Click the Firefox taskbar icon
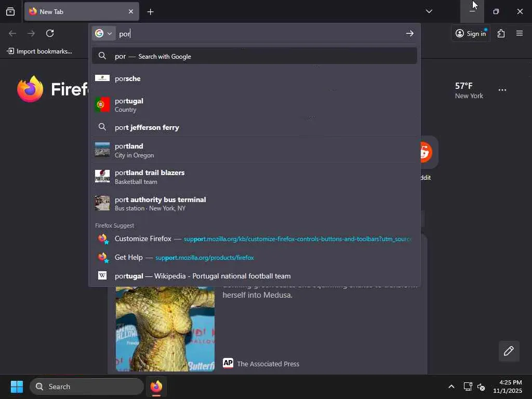532x399 pixels. tap(156, 387)
